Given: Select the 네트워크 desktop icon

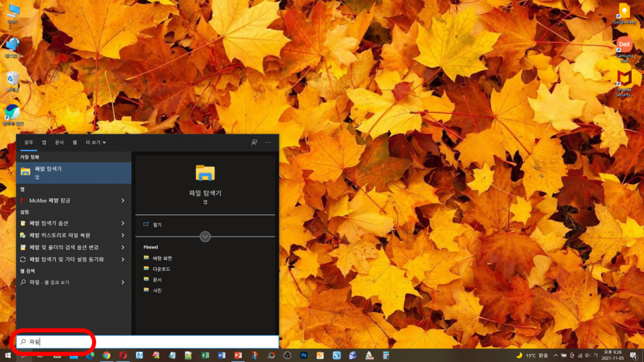Looking at the screenshot, I should [x=13, y=47].
